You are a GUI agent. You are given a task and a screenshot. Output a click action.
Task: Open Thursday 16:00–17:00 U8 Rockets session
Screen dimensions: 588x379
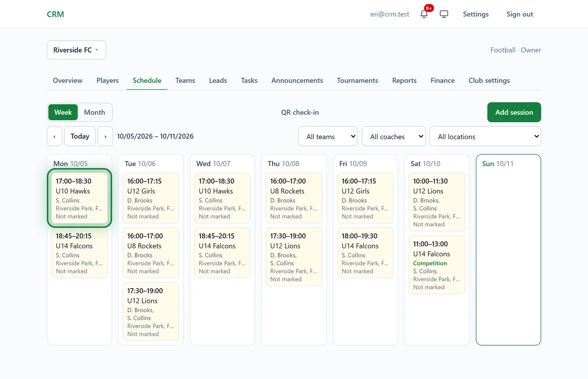tap(294, 198)
